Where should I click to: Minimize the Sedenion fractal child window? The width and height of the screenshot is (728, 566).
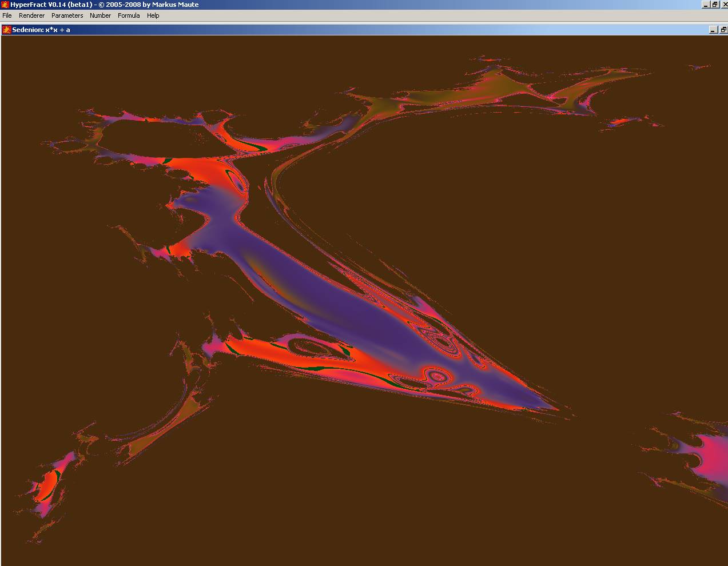coord(713,30)
